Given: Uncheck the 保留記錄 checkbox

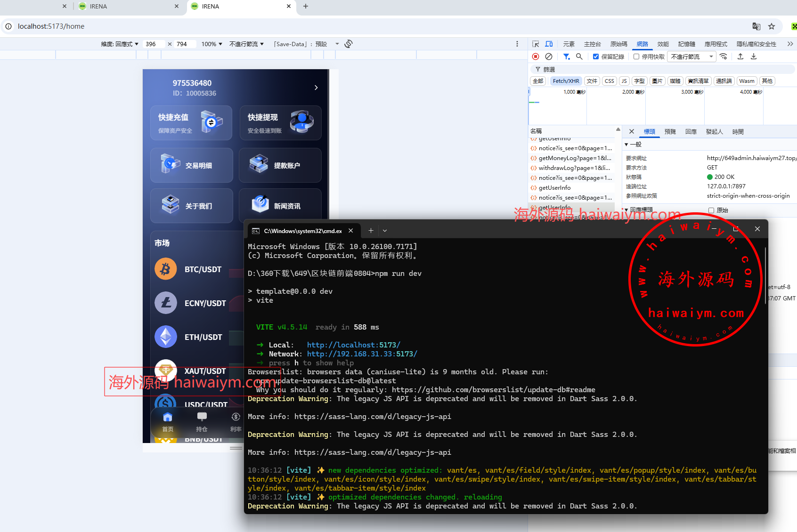Looking at the screenshot, I should point(596,56).
